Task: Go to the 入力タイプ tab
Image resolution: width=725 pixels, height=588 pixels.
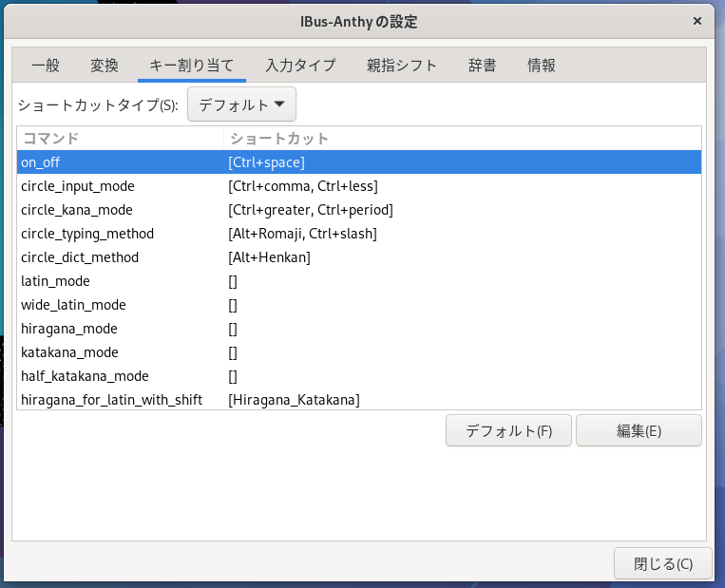Action: 300,66
